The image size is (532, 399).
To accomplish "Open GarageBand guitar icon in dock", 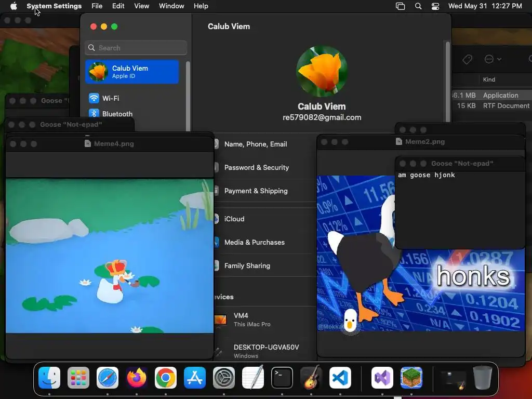I will (311, 377).
